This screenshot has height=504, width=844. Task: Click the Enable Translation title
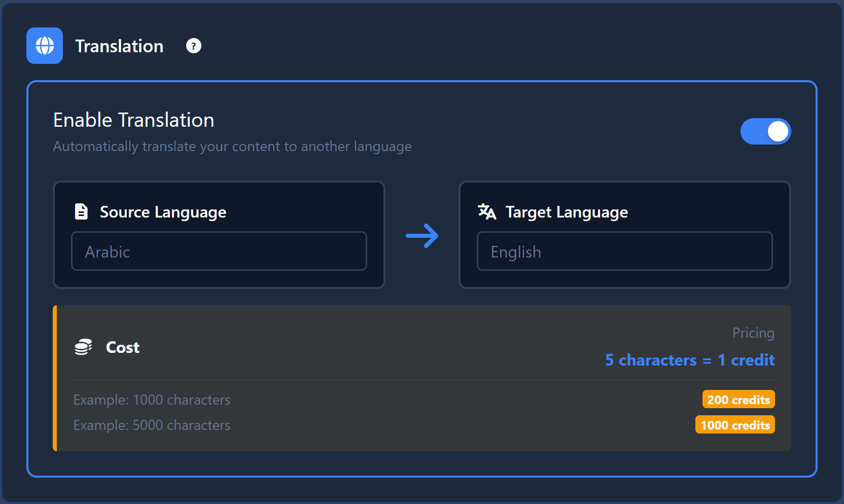134,120
